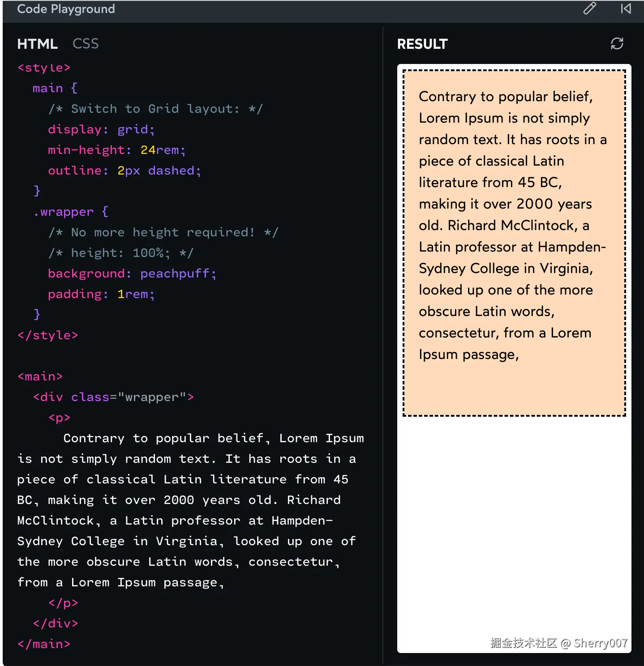Viewport: 644px width, 666px height.
Task: Click the '.wrapper {' selector line
Action: point(70,212)
